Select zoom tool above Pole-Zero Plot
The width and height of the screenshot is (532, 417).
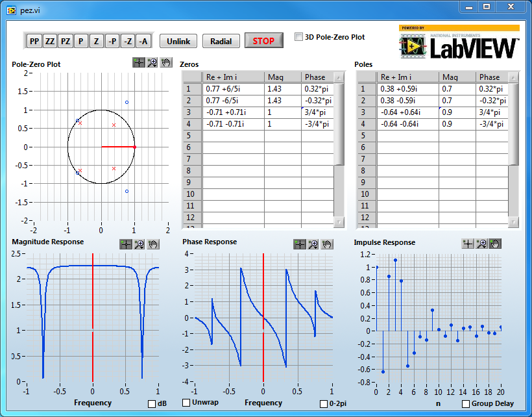point(152,63)
